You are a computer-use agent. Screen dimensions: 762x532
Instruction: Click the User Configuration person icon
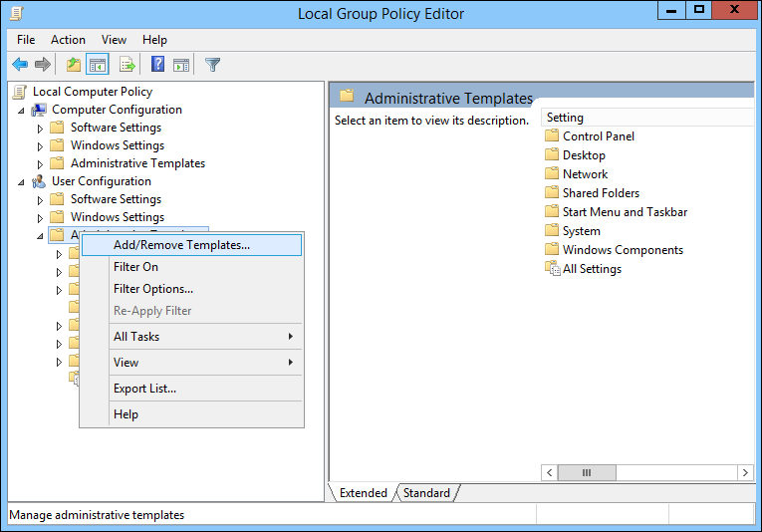pos(39,181)
